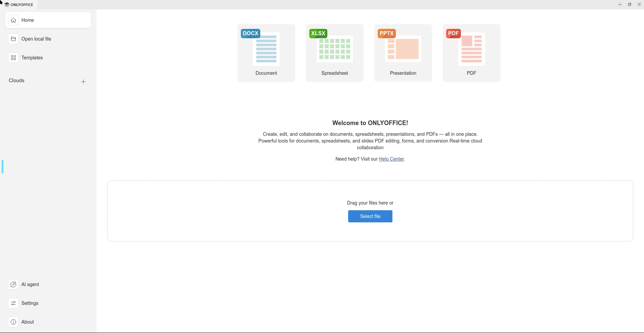
Task: Create a new XLSX Spreadsheet
Action: pyautogui.click(x=334, y=53)
